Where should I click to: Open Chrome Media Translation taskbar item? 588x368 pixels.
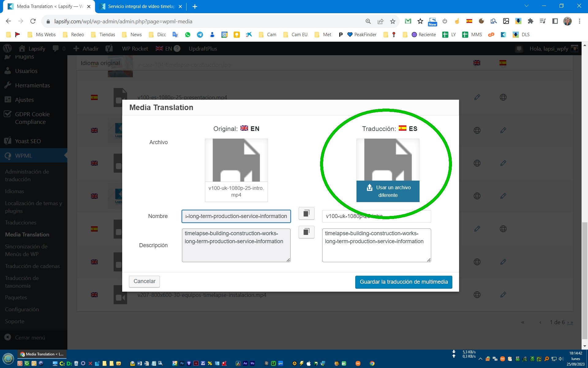[x=42, y=354]
